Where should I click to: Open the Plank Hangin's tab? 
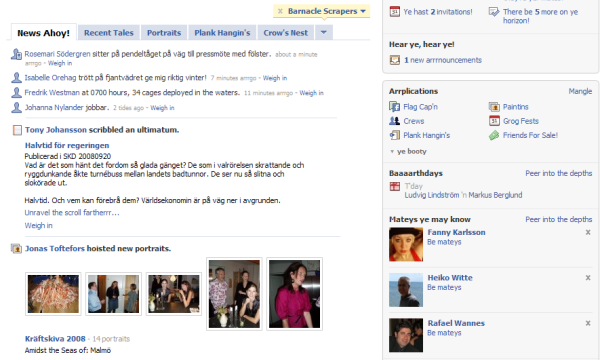tap(222, 33)
